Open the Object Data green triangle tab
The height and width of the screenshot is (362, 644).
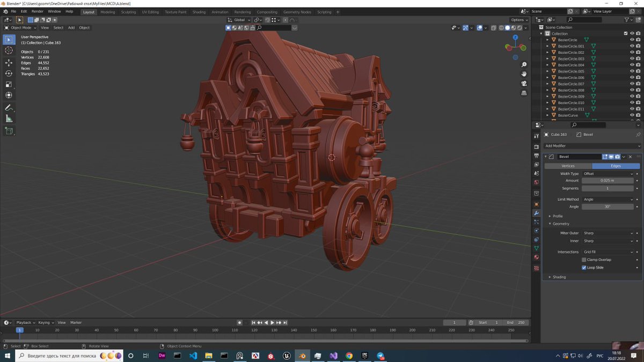pos(536,248)
